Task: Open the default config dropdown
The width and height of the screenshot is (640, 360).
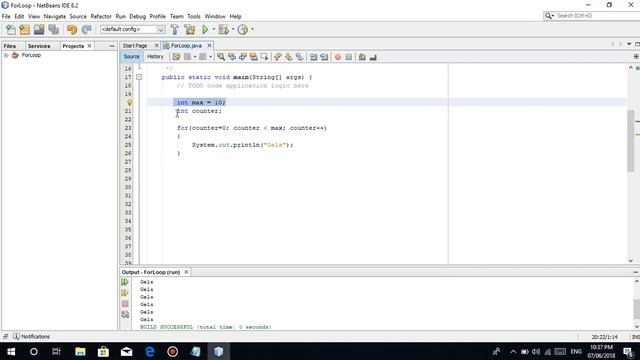Action: 161,29
